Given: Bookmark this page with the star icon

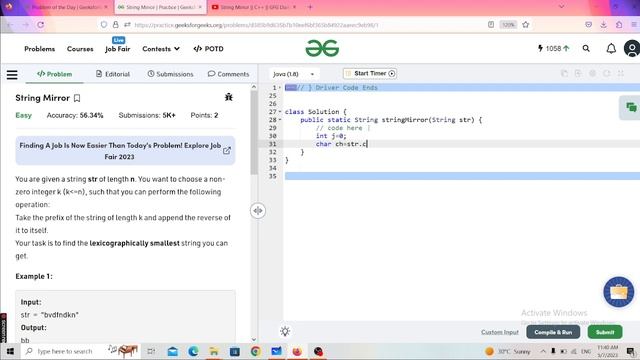Looking at the screenshot, I should [x=526, y=25].
